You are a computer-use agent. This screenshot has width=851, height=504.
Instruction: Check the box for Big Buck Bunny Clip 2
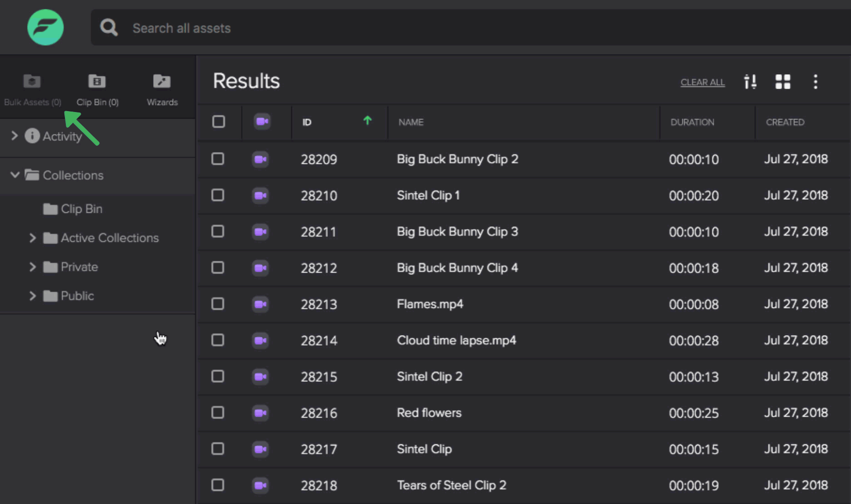point(218,159)
